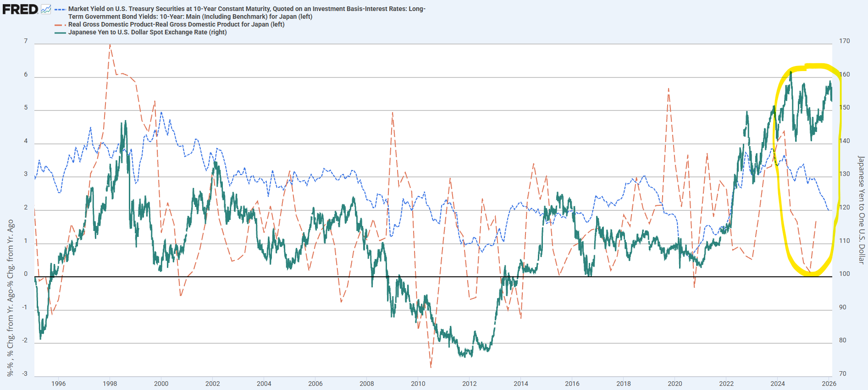Viewport: 868px width, 390px height.
Task: Click the small line-chart icon beside FRED
Action: pos(46,9)
